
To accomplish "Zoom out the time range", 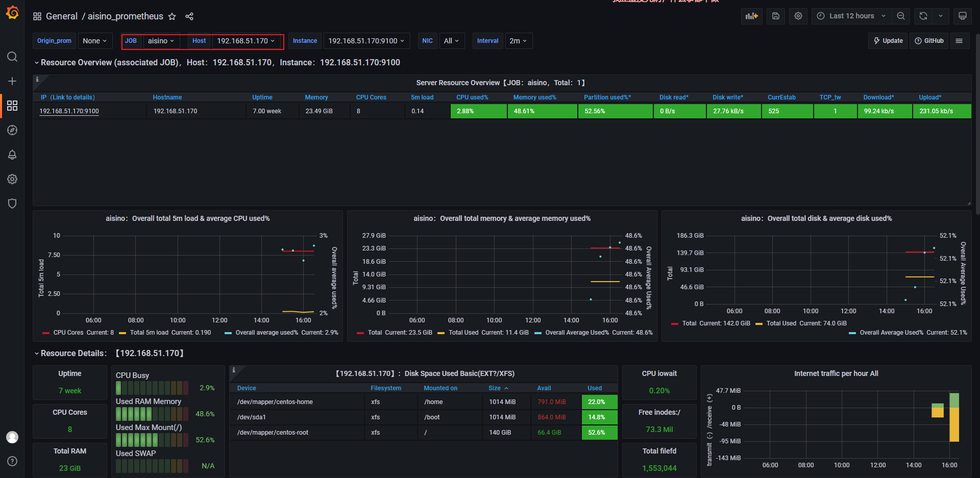I will pos(901,16).
